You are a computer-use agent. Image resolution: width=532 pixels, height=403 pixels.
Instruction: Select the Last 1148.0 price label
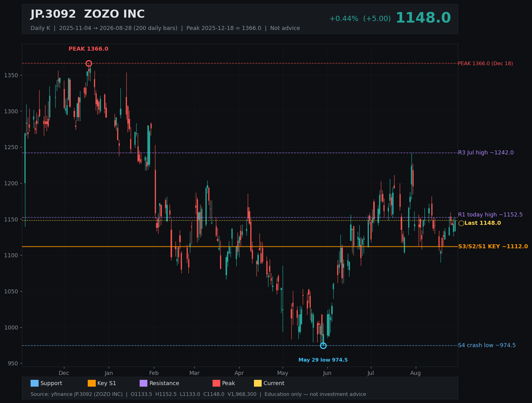pyautogui.click(x=483, y=223)
